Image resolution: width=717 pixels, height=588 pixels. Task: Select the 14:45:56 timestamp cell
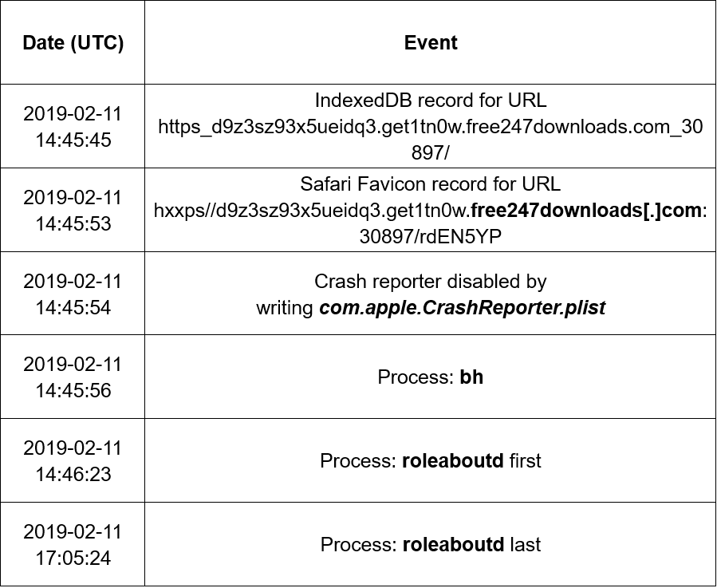coord(73,377)
